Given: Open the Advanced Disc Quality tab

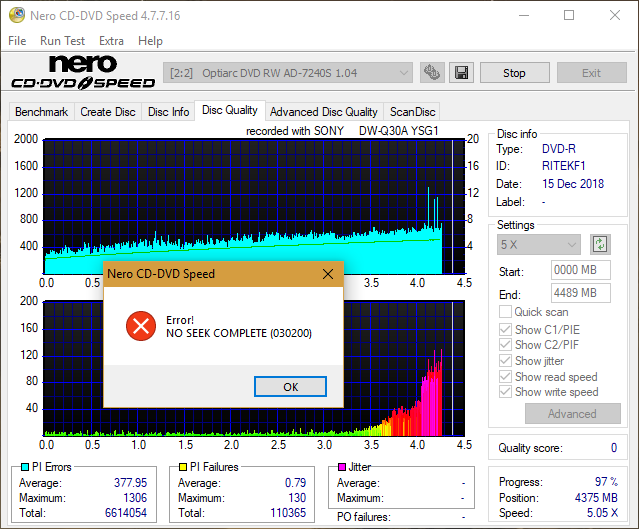Looking at the screenshot, I should pos(324,112).
